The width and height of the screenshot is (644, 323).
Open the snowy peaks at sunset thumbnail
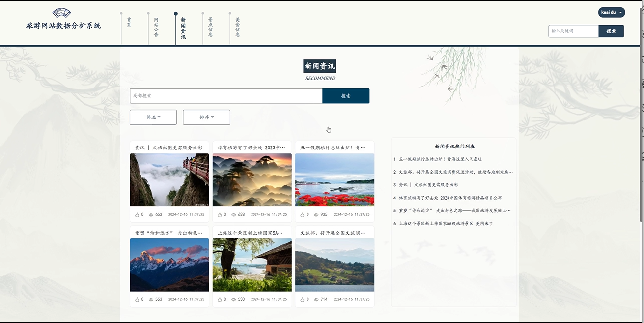[x=169, y=265]
